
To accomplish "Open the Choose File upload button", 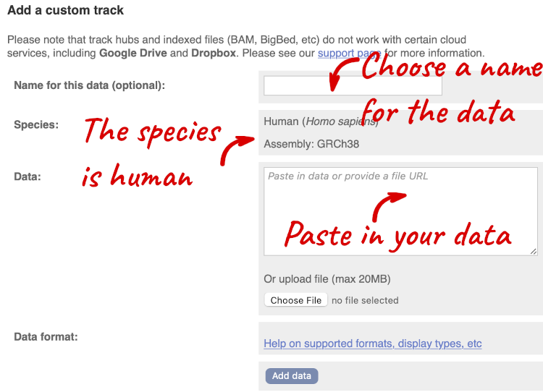I will point(295,300).
